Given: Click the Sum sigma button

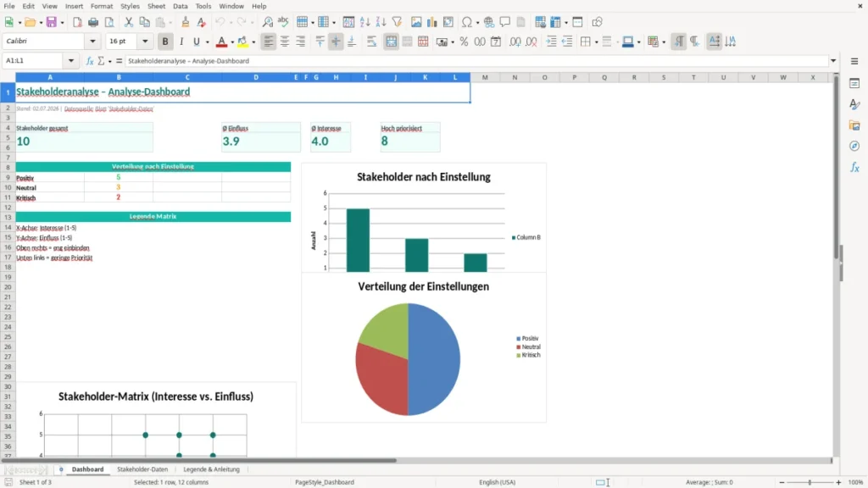Looking at the screenshot, I should (101, 61).
